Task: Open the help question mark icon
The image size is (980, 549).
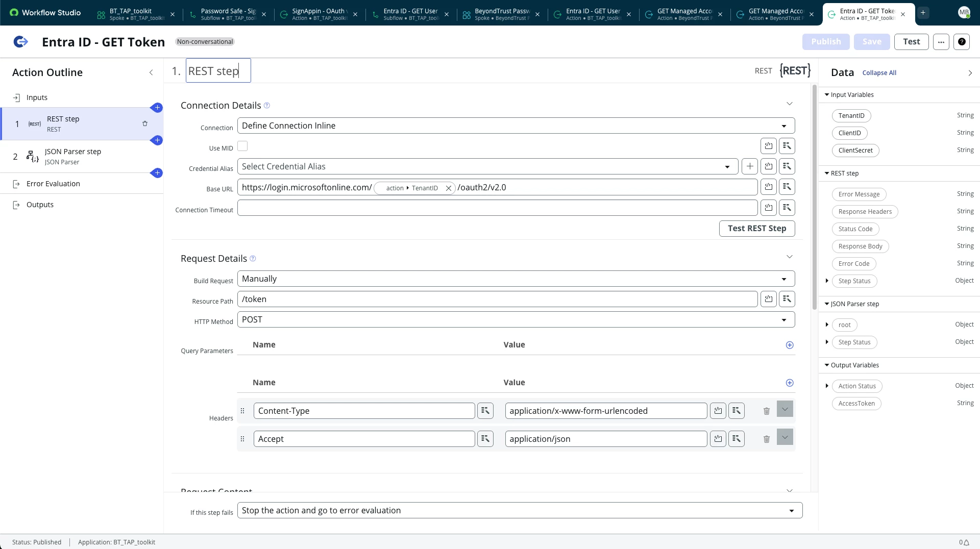Action: point(962,42)
